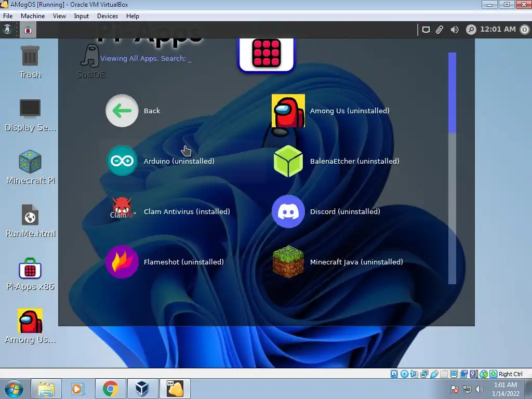Click the guest panel display icon
The image size is (532, 399).
pos(426,30)
